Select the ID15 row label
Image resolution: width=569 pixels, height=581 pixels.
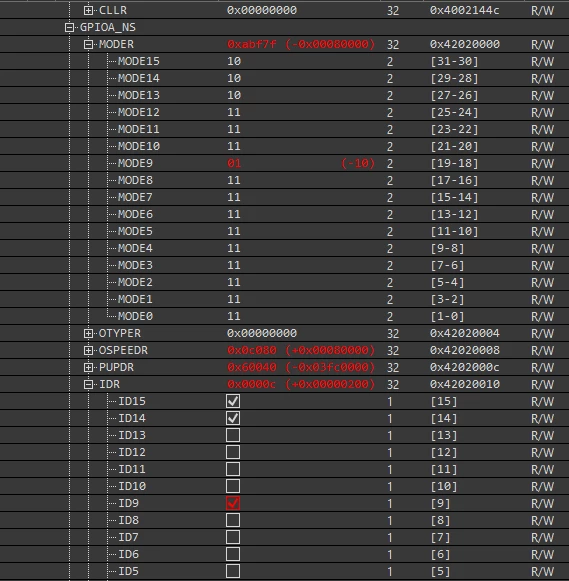click(132, 401)
